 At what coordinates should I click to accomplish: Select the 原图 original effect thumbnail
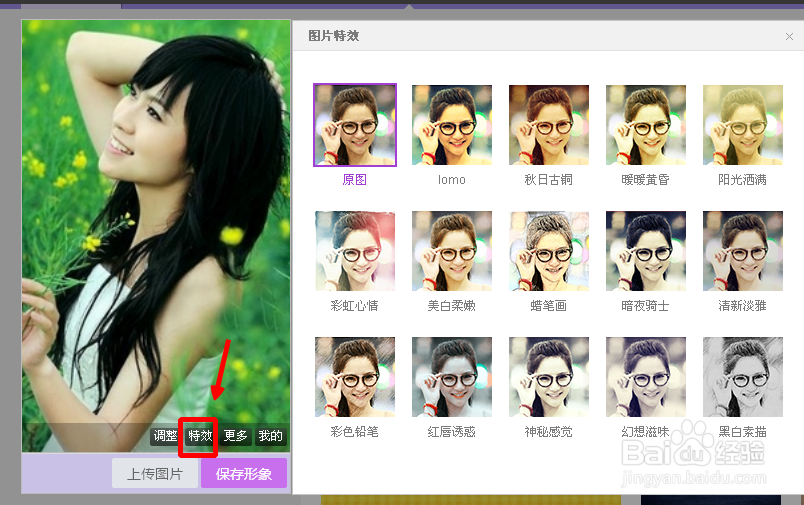pos(355,125)
